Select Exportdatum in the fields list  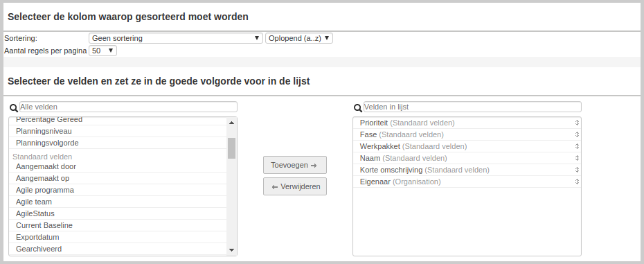point(118,237)
